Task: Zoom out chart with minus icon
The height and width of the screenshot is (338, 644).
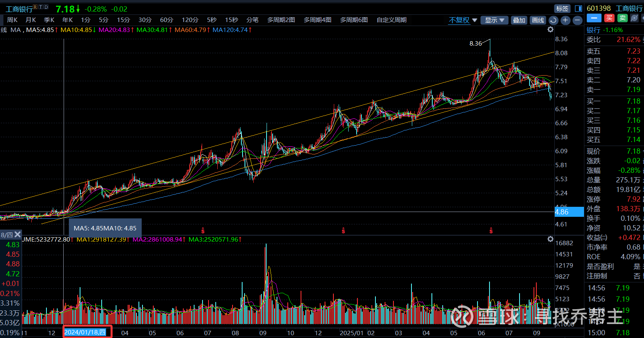Action: [577, 20]
